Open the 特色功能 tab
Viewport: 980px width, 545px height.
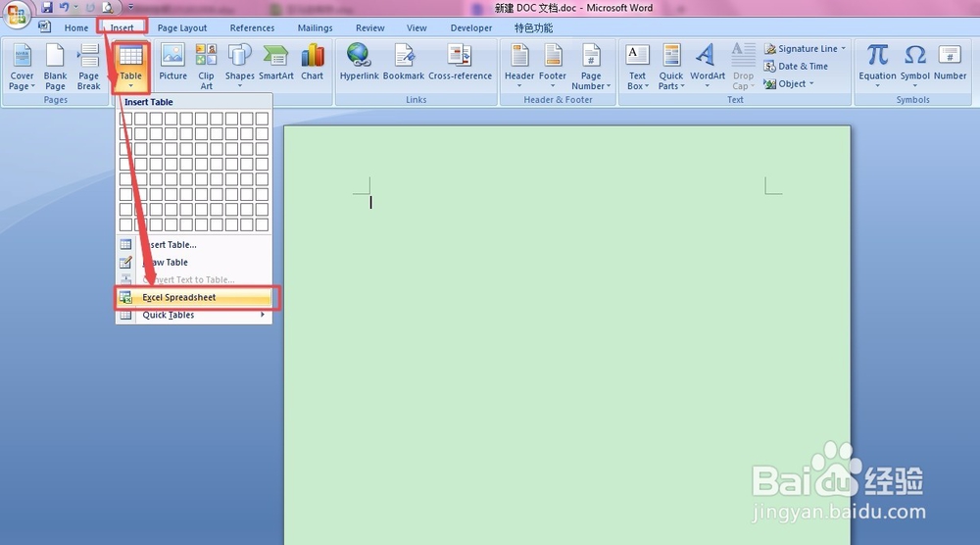(533, 28)
